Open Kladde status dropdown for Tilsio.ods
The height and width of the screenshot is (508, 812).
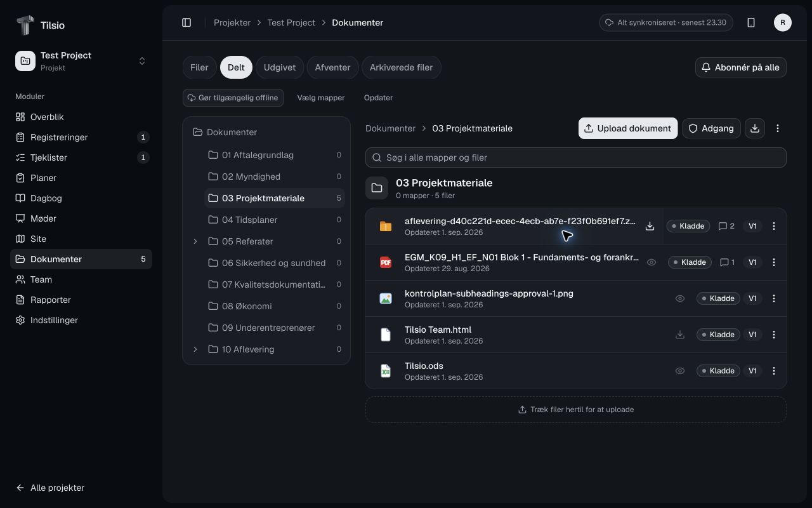click(718, 371)
